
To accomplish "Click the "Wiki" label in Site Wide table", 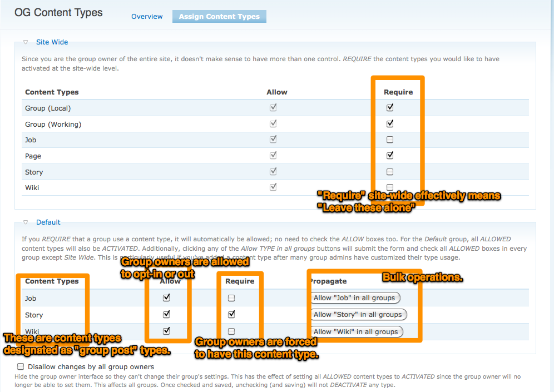I will (32, 187).
